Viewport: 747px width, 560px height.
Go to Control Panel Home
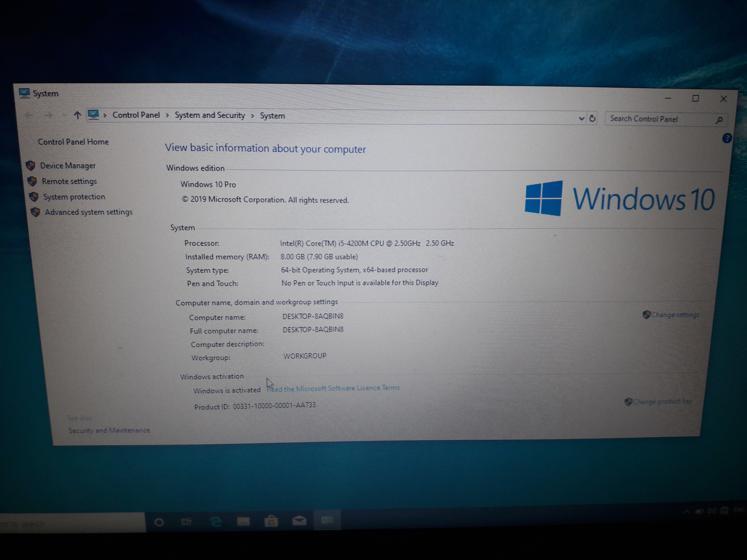73,142
